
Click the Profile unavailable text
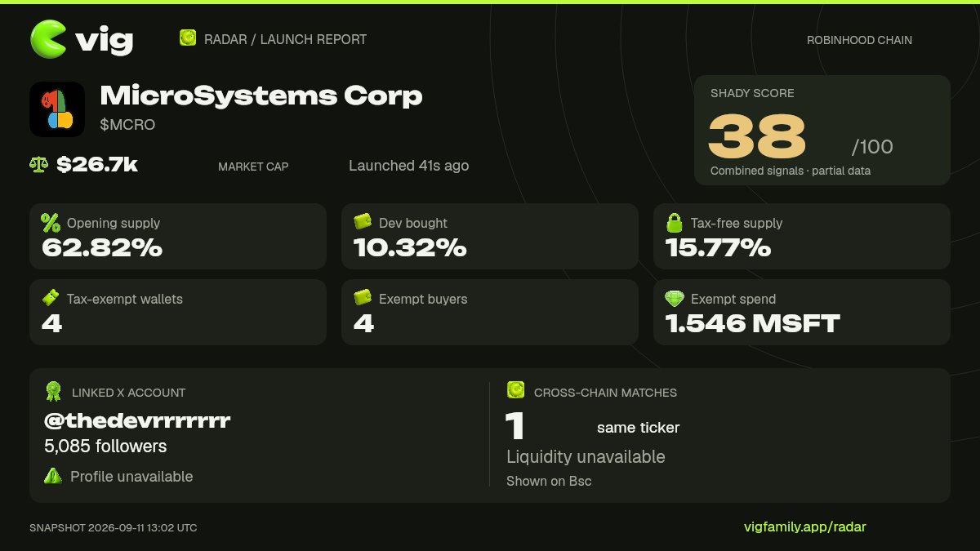click(x=131, y=477)
